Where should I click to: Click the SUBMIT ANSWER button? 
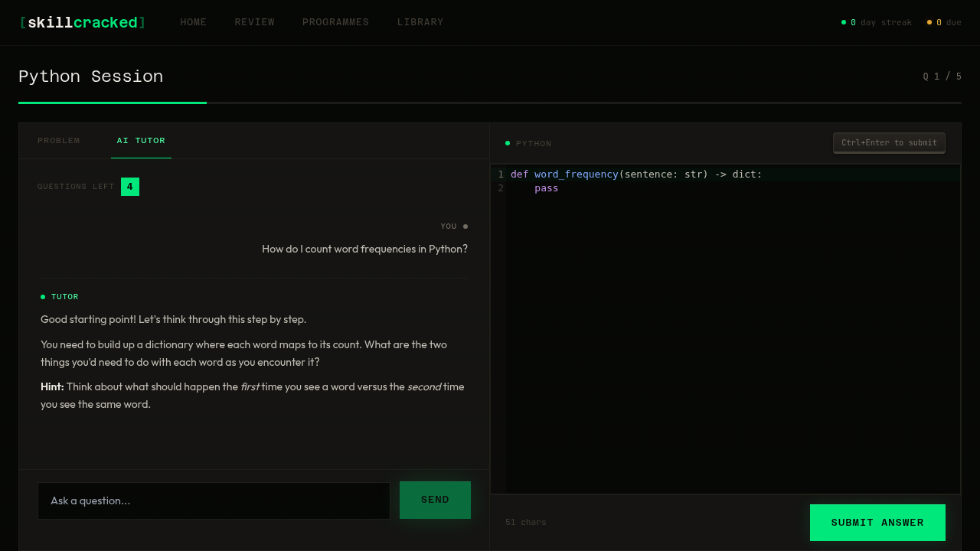877,523
